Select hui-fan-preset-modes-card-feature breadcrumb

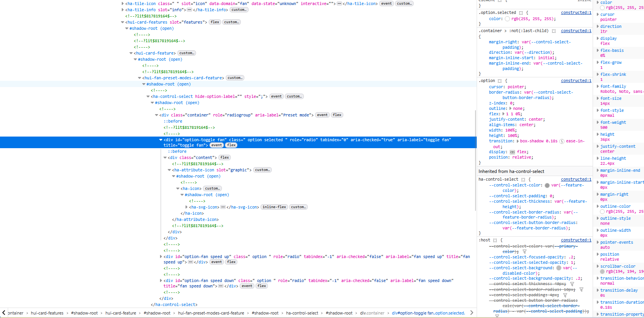pyautogui.click(x=211, y=313)
